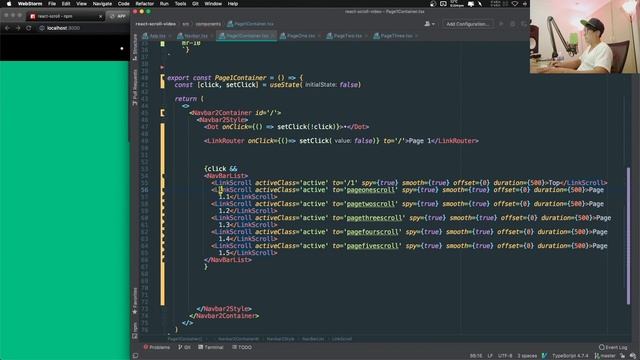The width and height of the screenshot is (640, 360).
Task: Select the react-scroll - npm browser tab
Action: click(x=64, y=16)
